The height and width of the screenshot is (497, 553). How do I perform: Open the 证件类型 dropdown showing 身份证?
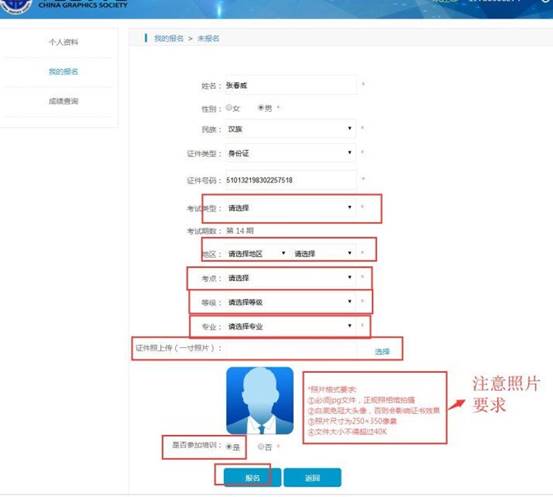click(290, 153)
